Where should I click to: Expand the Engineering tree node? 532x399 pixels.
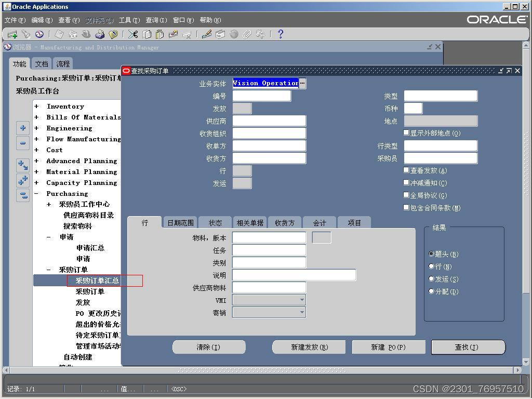tap(36, 128)
